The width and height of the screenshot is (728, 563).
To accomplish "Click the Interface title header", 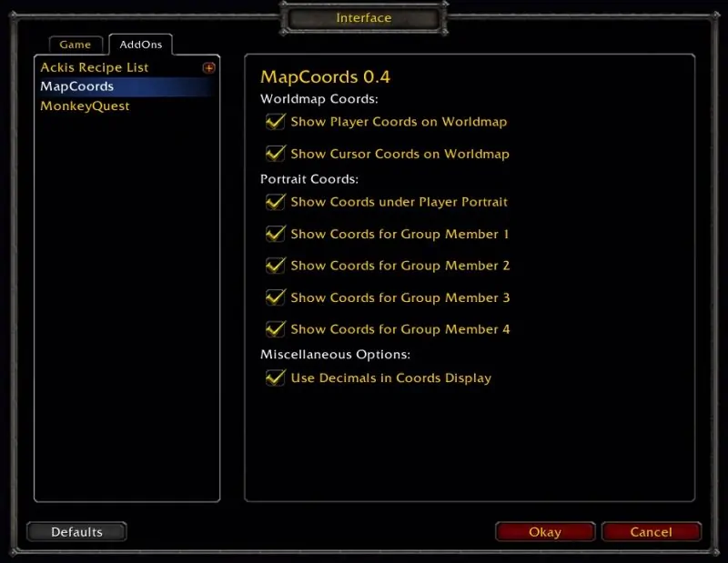I will tap(363, 17).
